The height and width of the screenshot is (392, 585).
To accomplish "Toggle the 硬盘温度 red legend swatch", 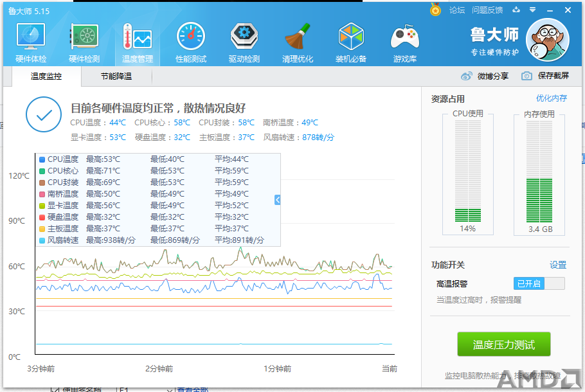I will [42, 217].
